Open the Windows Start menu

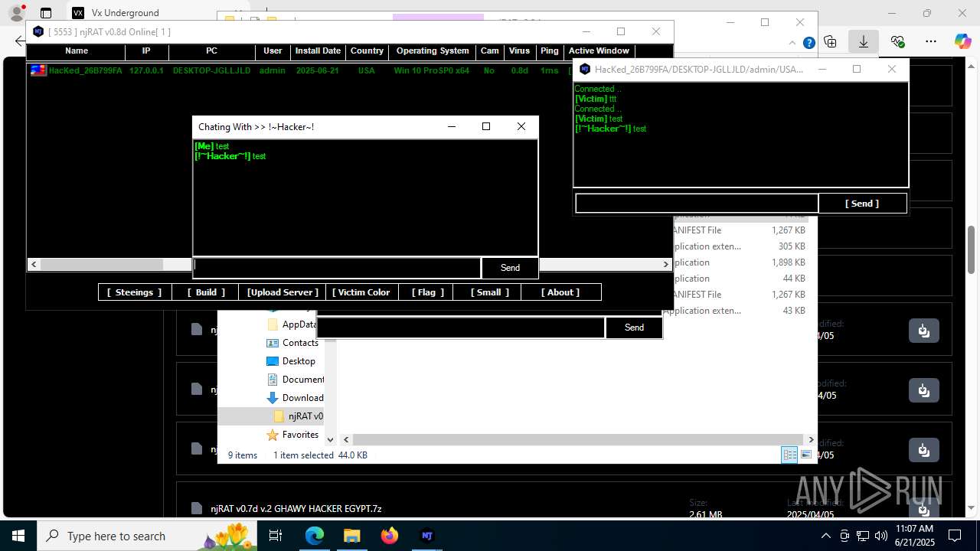point(18,536)
